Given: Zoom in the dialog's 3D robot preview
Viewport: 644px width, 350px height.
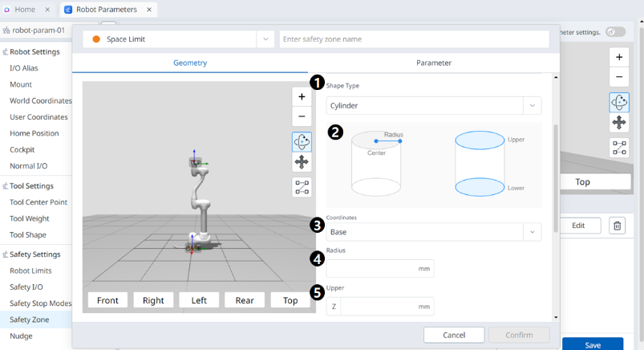Looking at the screenshot, I should 302,96.
